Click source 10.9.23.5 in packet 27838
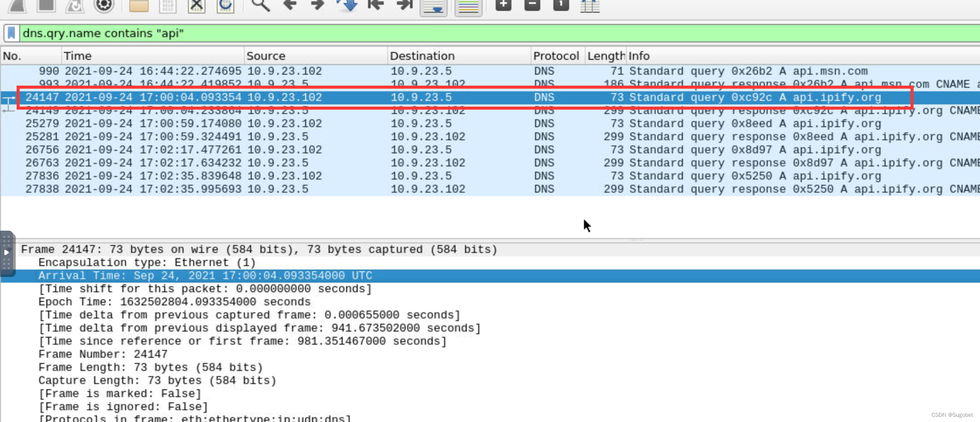This screenshot has width=980, height=422. tap(278, 189)
